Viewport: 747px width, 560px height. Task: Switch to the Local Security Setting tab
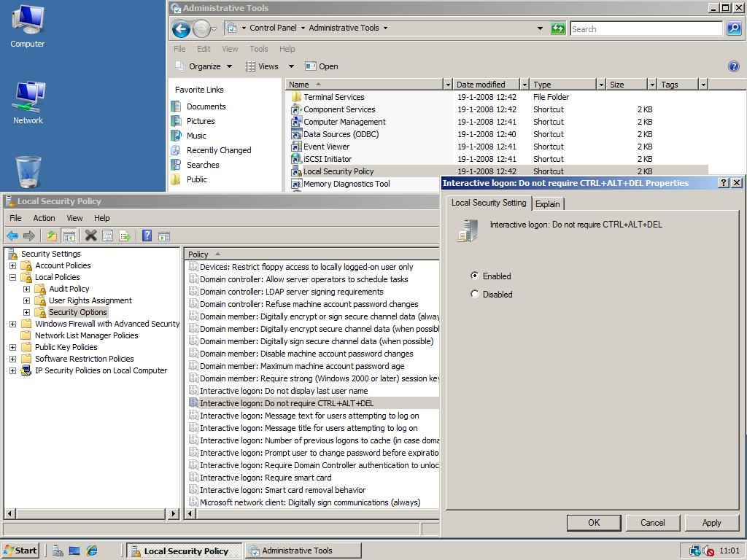click(x=489, y=203)
